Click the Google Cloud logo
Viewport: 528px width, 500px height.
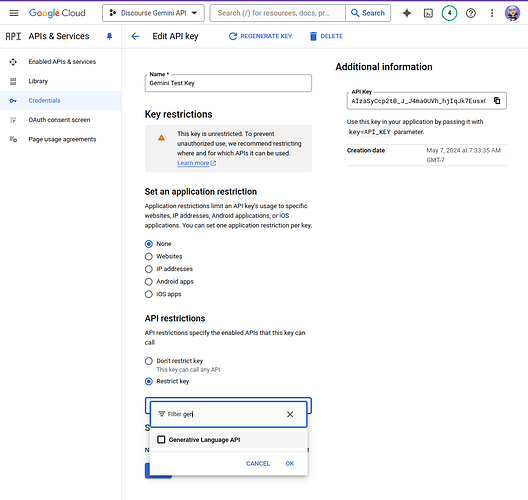[57, 13]
